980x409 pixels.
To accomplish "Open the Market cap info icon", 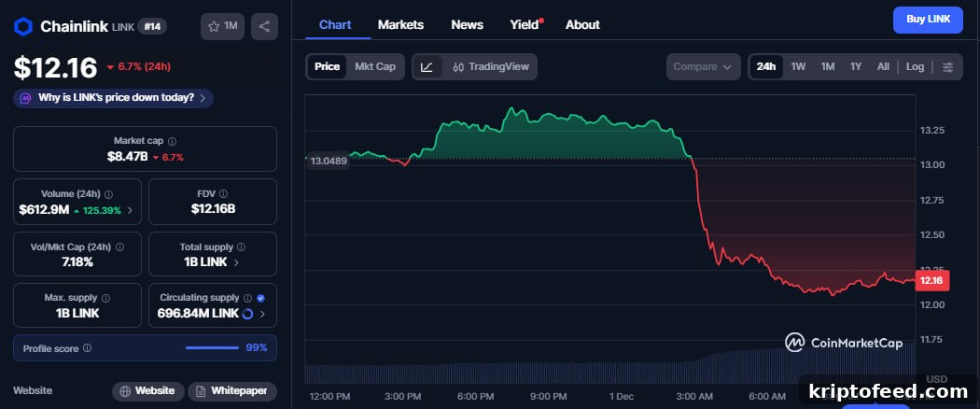I will coord(172,141).
